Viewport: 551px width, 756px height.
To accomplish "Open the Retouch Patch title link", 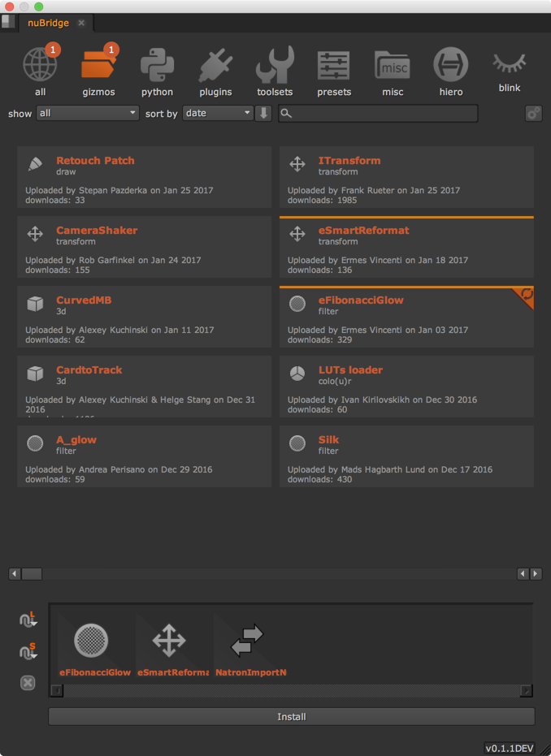I will pyautogui.click(x=96, y=161).
